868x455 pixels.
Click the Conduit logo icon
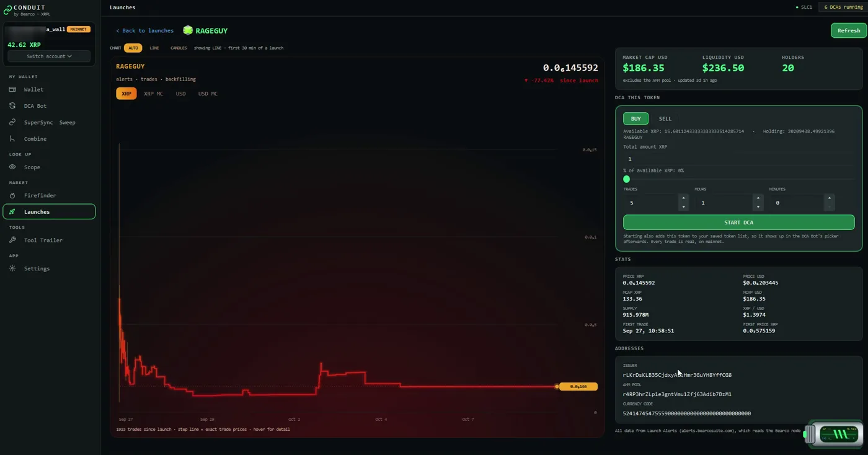(x=8, y=10)
